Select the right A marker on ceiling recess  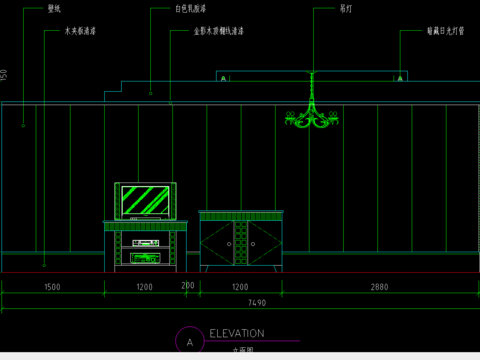[x=400, y=79]
